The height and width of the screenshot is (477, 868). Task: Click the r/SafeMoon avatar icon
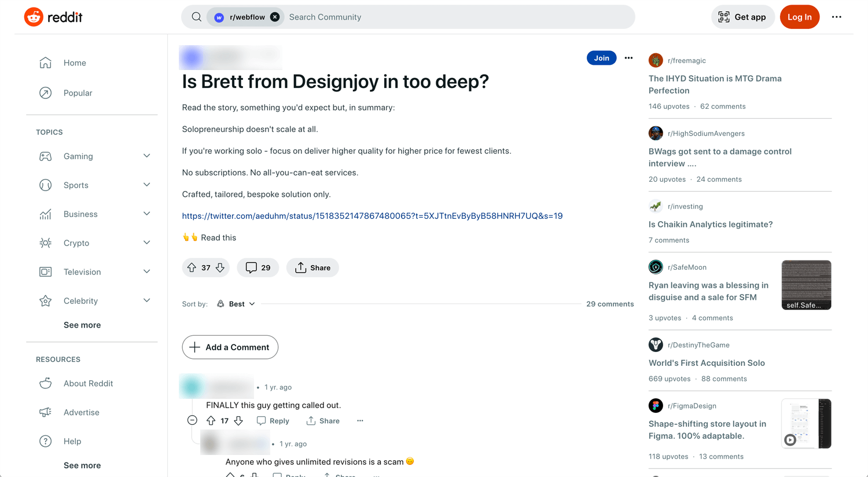coord(656,267)
